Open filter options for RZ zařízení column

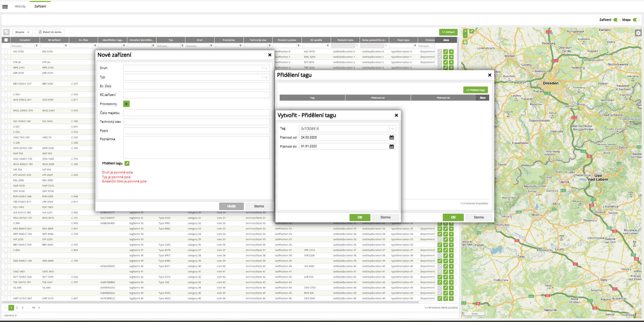pyautogui.click(x=66, y=46)
